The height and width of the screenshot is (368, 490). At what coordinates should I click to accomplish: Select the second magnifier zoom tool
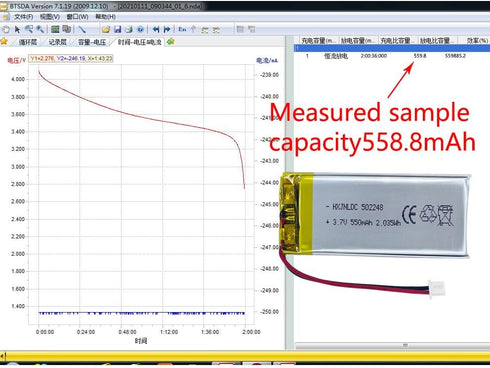(x=40, y=29)
